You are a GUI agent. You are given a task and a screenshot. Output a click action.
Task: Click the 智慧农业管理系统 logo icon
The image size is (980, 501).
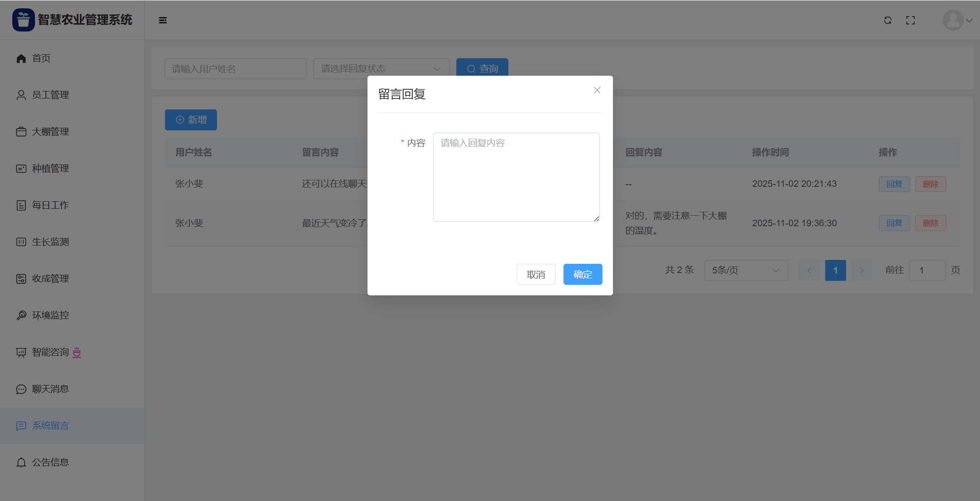[23, 20]
